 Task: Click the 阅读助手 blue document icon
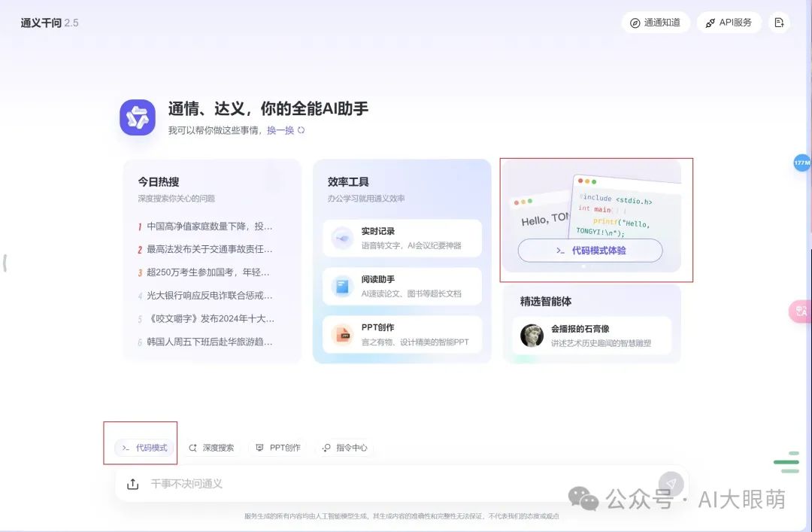(342, 286)
